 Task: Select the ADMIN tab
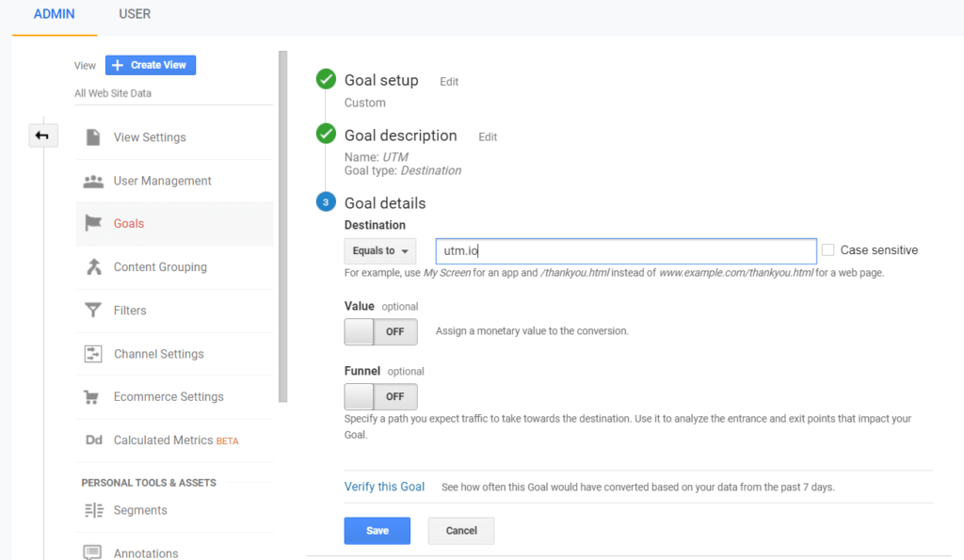tap(54, 14)
